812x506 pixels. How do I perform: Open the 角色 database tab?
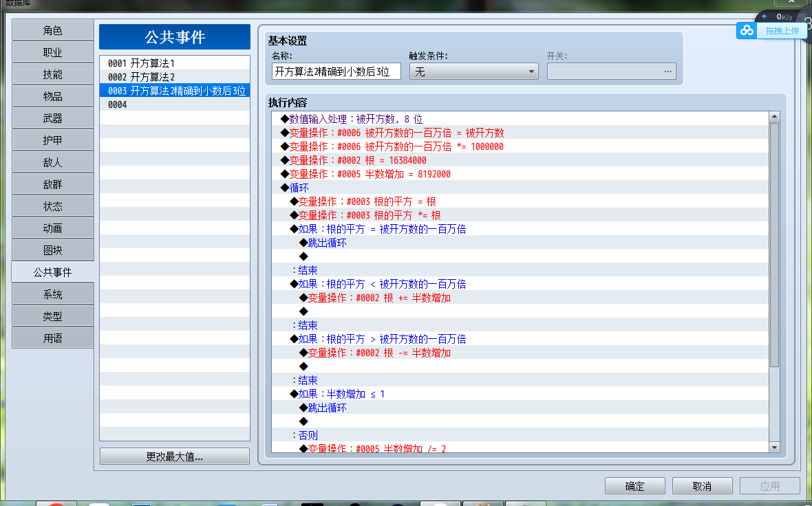coord(53,30)
